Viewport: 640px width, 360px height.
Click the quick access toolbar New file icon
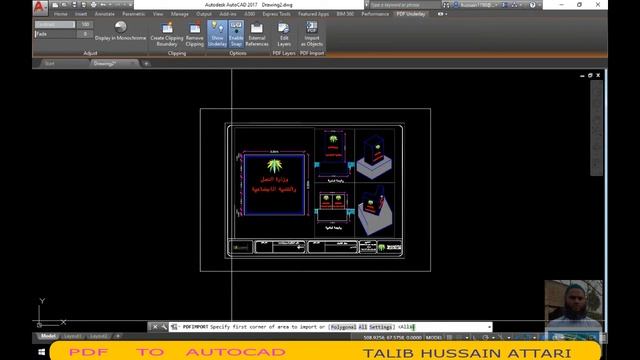pos(55,5)
